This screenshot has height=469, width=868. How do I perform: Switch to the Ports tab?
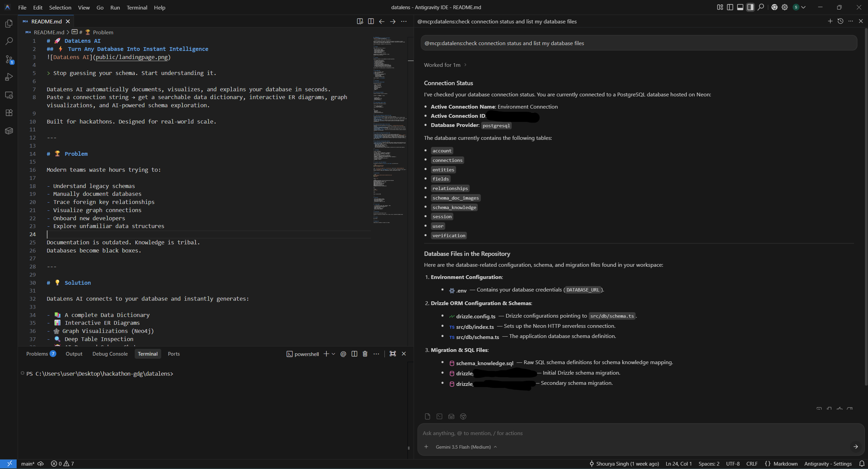pos(174,354)
